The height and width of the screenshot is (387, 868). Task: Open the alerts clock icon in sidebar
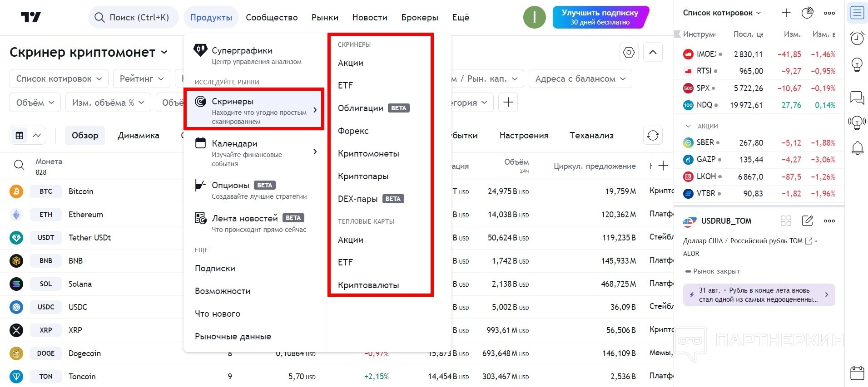(857, 38)
